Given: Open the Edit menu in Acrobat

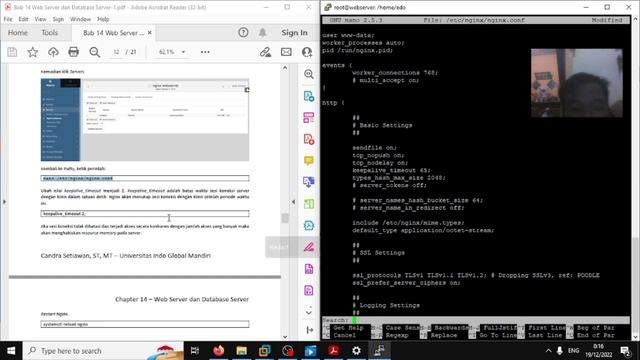Looking at the screenshot, I should point(23,19).
